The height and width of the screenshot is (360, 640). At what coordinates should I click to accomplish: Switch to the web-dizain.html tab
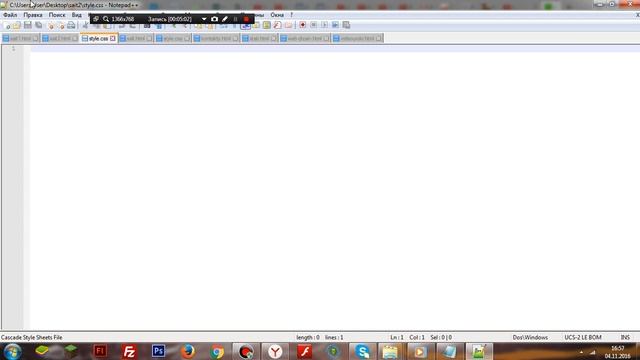point(305,38)
